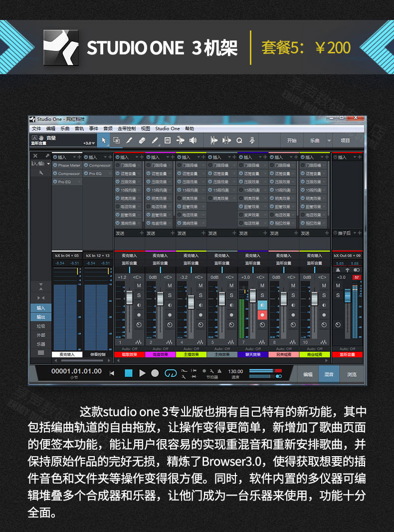Open insert dropdown arrow on first 插入 column

[x=74, y=157]
